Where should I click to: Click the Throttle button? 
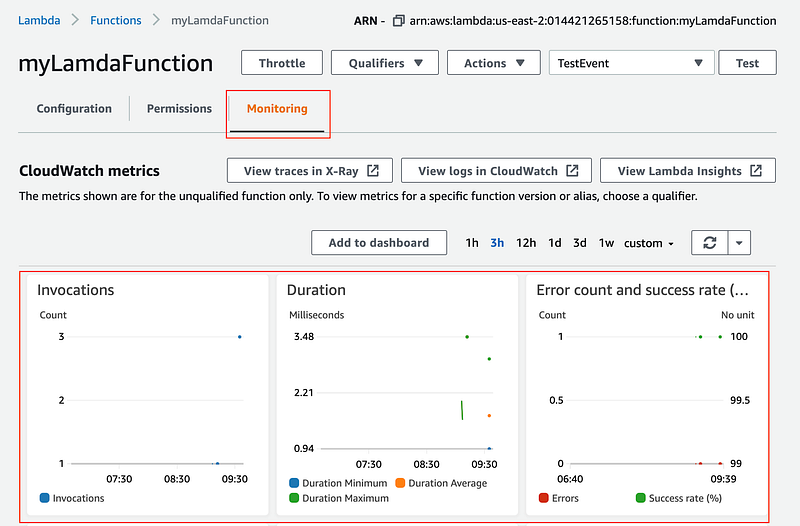tap(282, 63)
